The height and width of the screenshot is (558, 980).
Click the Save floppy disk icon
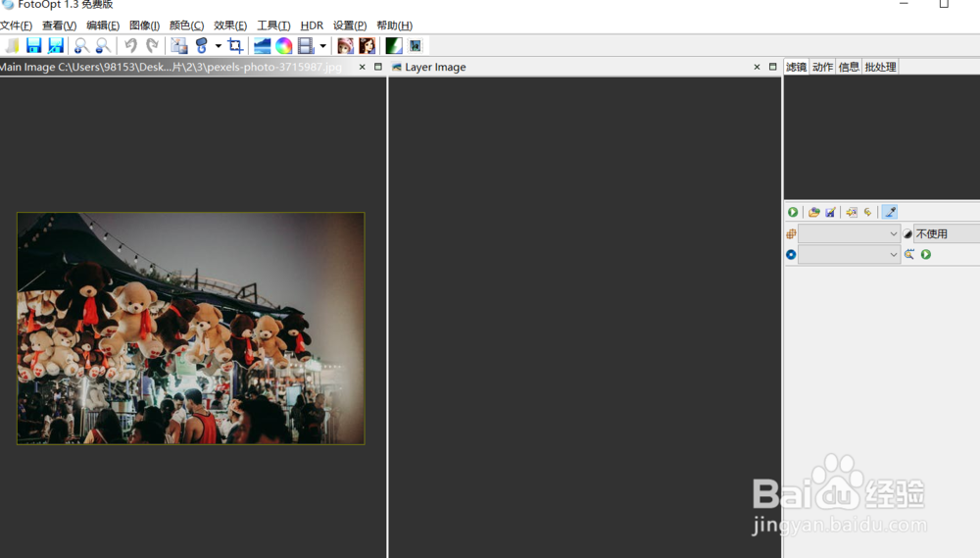(33, 46)
